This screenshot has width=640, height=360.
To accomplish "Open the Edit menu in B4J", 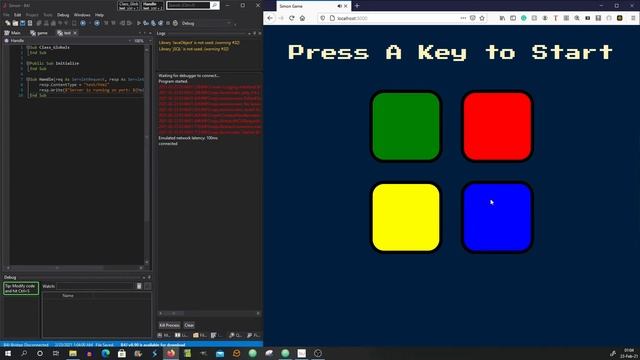I will click(x=18, y=15).
